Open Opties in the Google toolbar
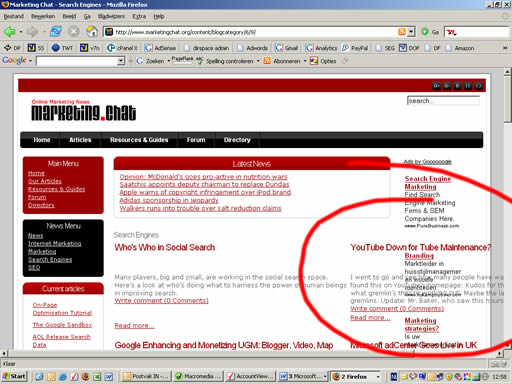Image resolution: width=512 pixels, height=384 pixels. click(x=323, y=61)
